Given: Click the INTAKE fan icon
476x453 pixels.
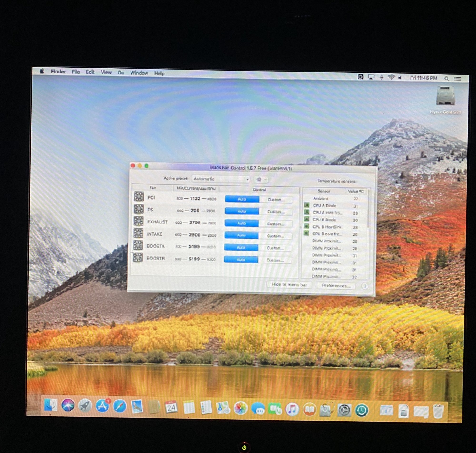Looking at the screenshot, I should click(x=138, y=233).
